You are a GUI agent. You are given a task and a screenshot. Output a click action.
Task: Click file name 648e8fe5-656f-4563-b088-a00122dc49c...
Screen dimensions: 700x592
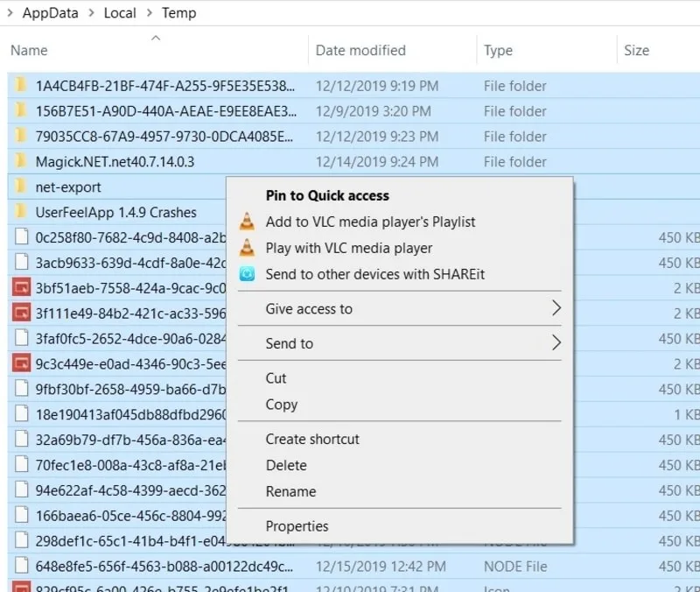coord(164,567)
